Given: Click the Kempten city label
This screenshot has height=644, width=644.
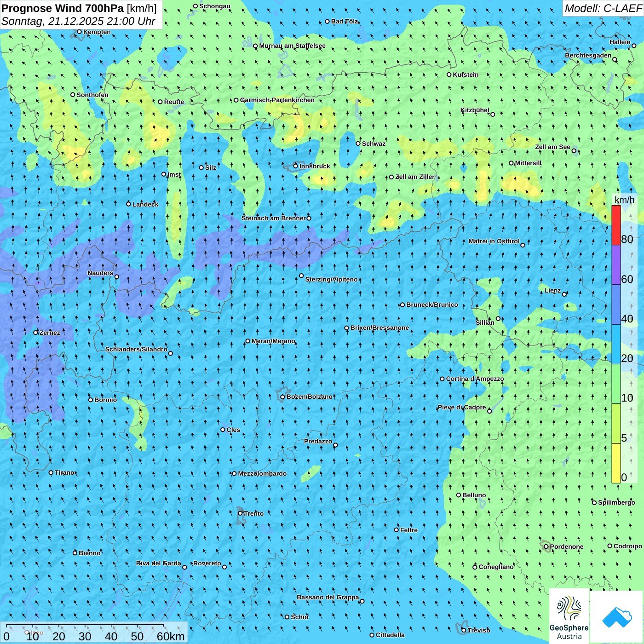Looking at the screenshot, I should (x=97, y=32).
